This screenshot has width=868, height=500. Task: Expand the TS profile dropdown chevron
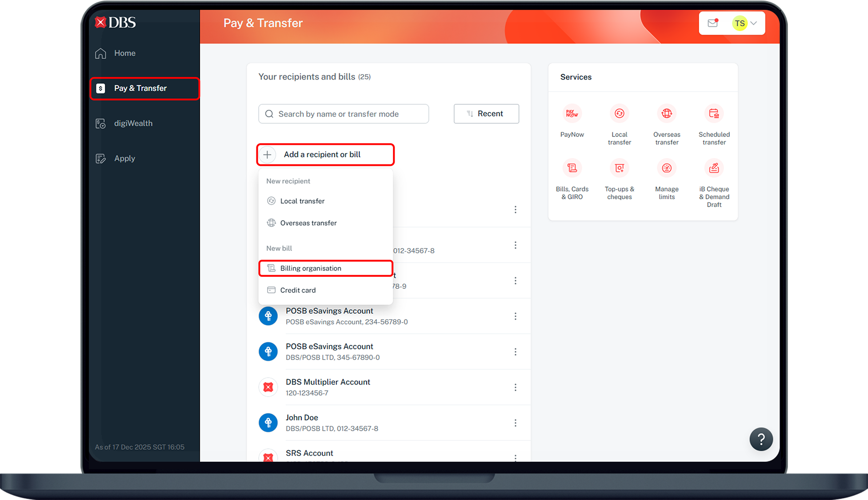754,23
